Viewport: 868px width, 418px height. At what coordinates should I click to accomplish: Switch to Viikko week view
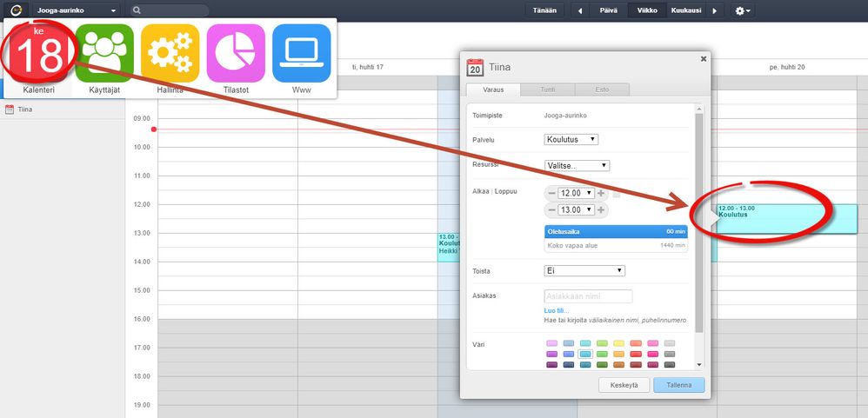point(647,10)
